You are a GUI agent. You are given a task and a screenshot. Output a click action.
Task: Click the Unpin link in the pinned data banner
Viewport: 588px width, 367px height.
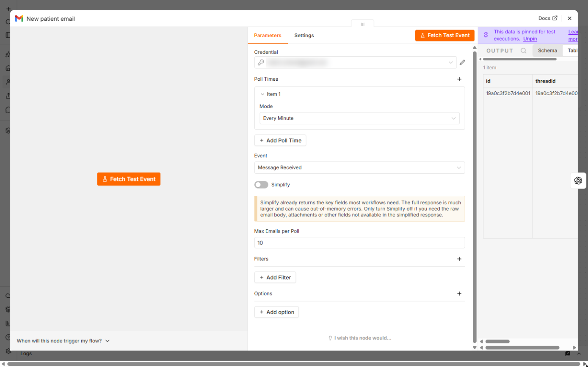(530, 38)
